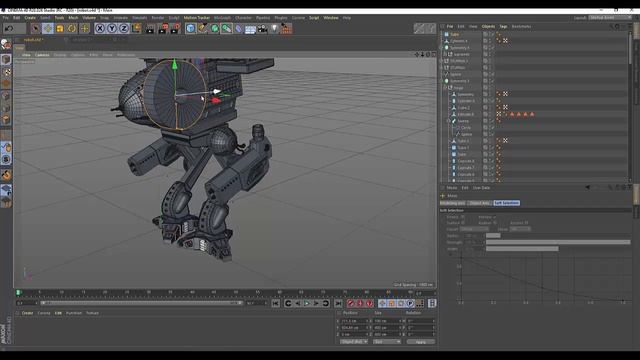Click Record Active Objects red button
The height and width of the screenshot is (360, 640).
pos(351,303)
